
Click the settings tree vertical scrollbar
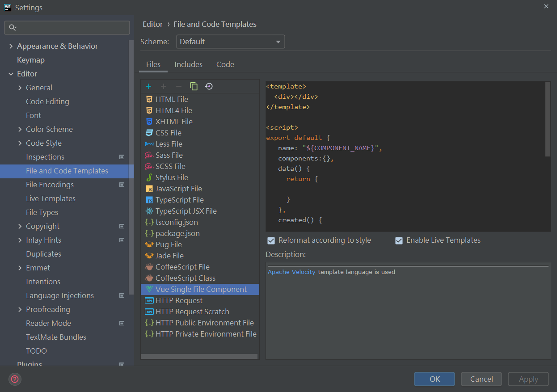point(131,167)
